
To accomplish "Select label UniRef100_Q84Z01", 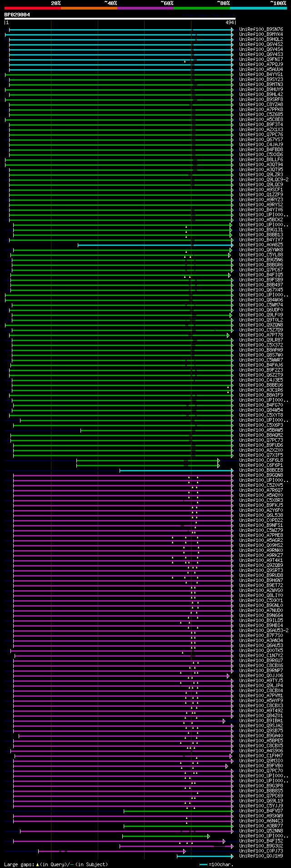I will [261, 716].
